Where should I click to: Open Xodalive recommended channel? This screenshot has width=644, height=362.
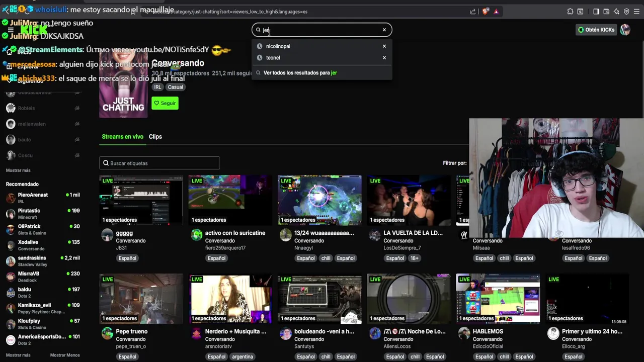click(x=43, y=245)
